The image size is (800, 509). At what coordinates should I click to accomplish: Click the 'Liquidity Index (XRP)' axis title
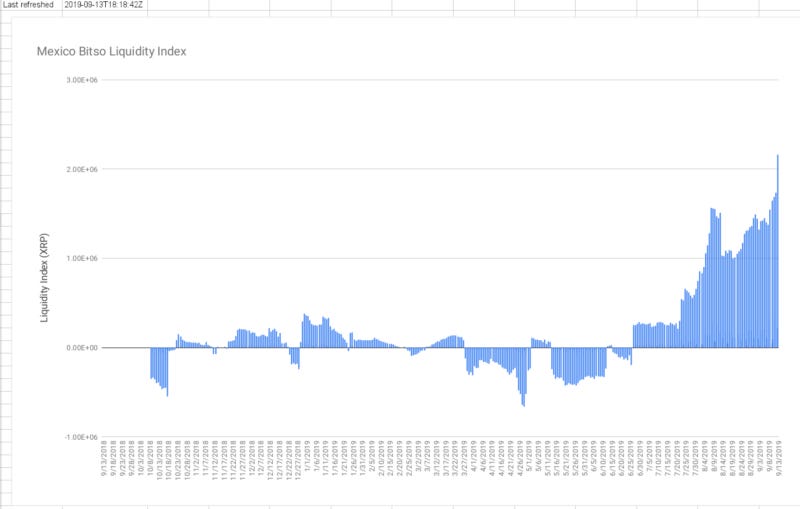(x=44, y=278)
